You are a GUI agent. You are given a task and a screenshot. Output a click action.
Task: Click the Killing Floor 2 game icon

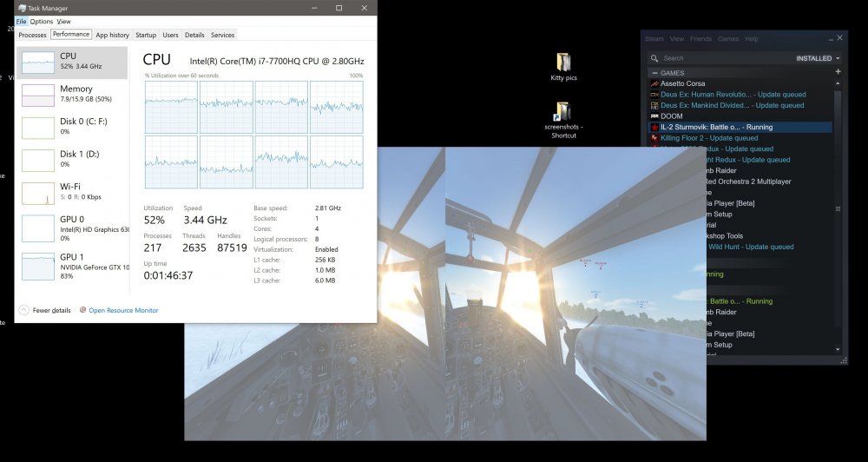pos(654,138)
